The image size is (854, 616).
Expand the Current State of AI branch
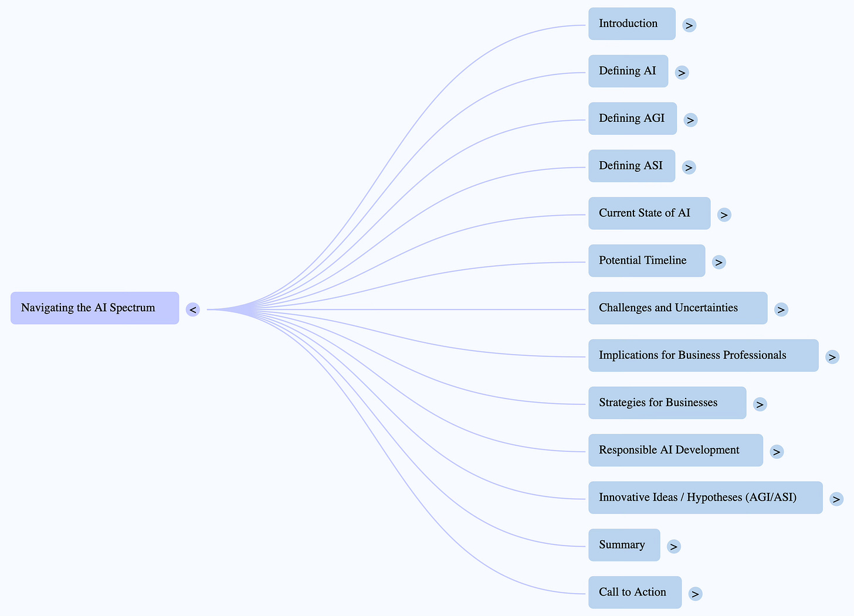click(x=724, y=215)
